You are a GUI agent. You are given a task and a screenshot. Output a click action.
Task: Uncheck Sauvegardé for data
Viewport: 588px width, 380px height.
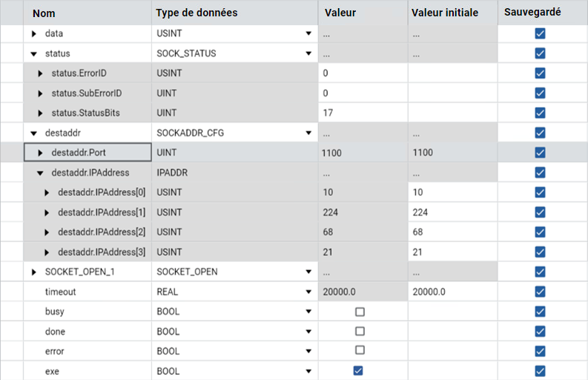click(x=540, y=33)
